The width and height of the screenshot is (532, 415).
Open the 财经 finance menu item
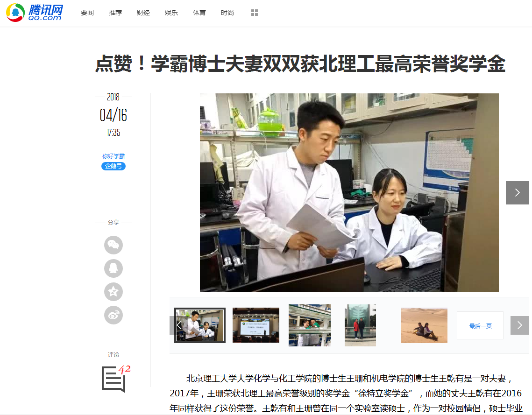143,13
